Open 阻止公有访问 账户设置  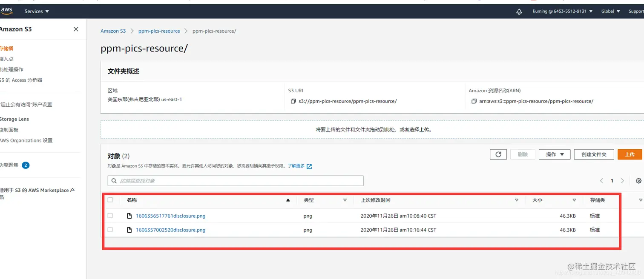[x=26, y=105]
